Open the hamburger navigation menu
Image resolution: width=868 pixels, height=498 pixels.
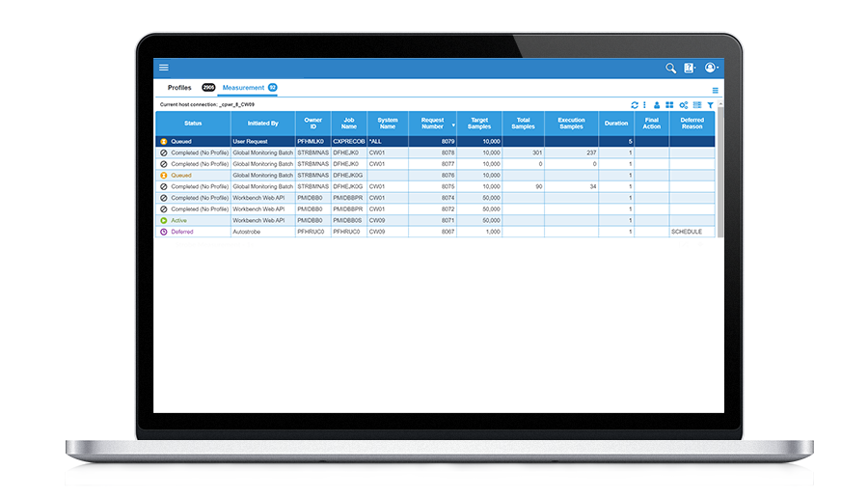(164, 68)
